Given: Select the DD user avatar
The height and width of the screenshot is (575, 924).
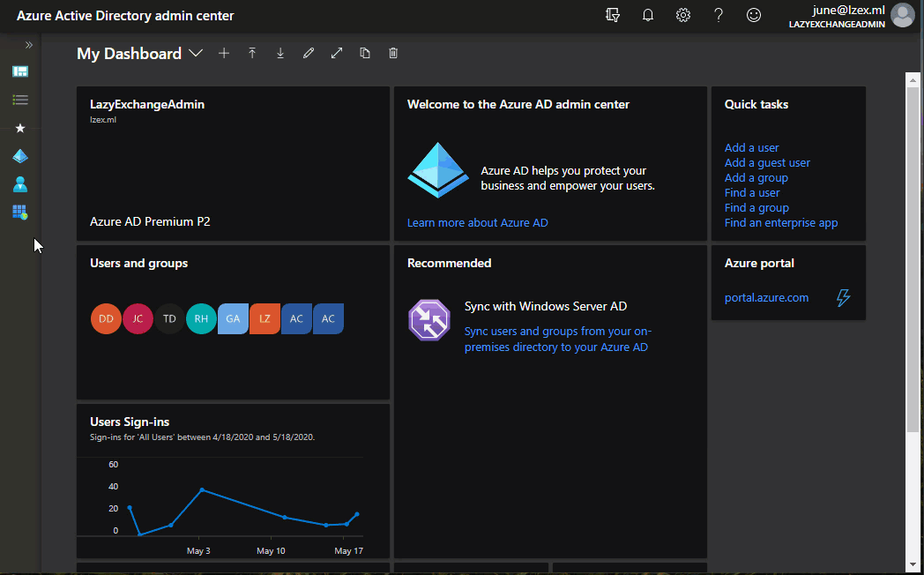Looking at the screenshot, I should coord(106,318).
